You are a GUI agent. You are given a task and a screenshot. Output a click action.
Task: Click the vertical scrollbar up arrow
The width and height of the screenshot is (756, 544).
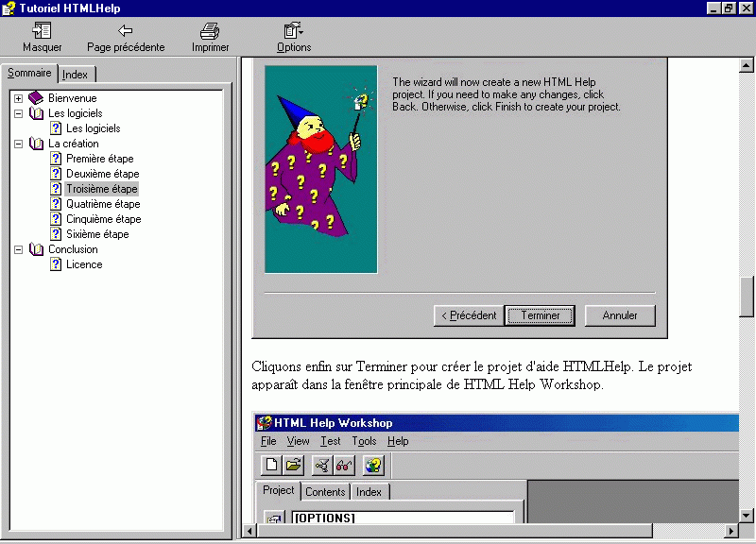pos(747,65)
